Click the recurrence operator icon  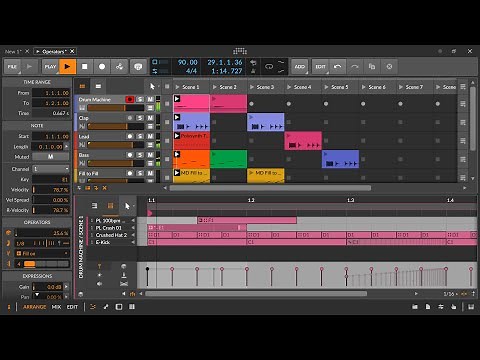coord(9,264)
